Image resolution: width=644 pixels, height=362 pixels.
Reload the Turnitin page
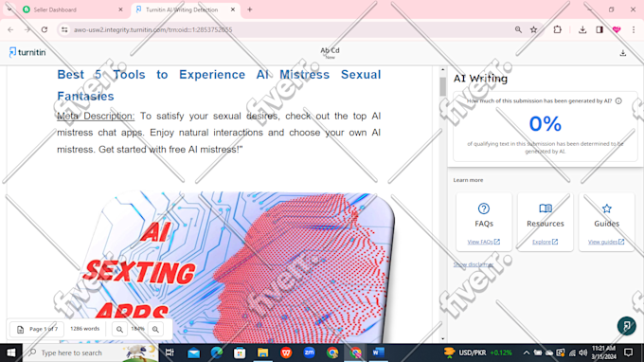45,29
